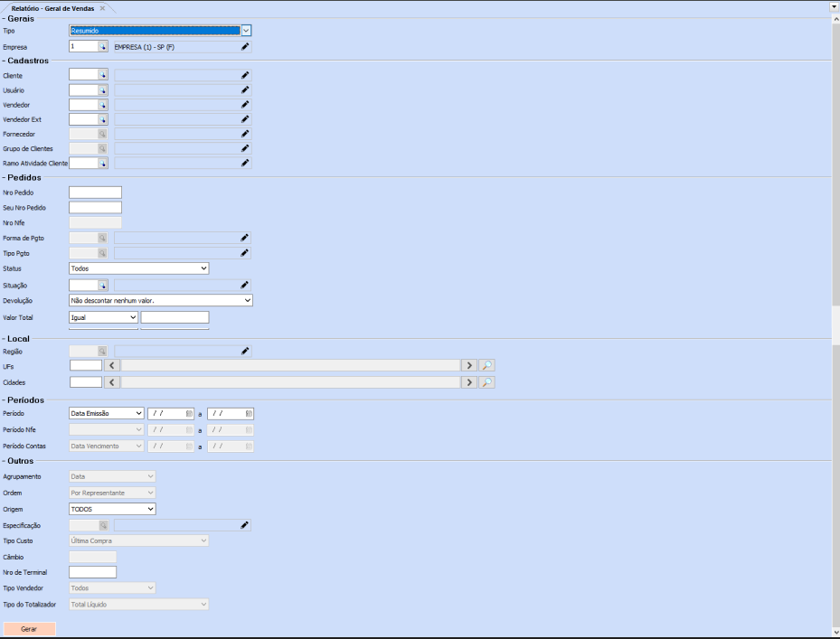Viewport: 840px width, 639px height.
Task: Select the Relatório - Geral de Vendas tab
Action: click(x=52, y=8)
